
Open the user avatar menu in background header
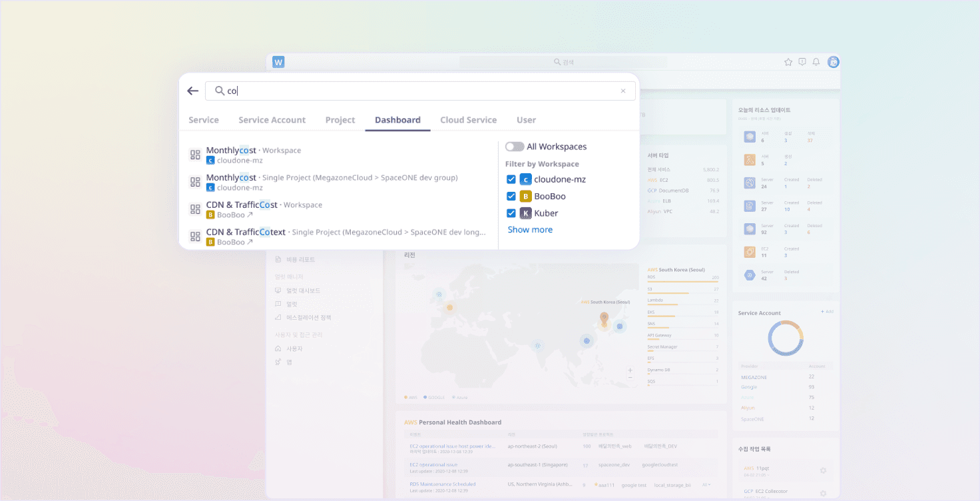click(x=833, y=62)
